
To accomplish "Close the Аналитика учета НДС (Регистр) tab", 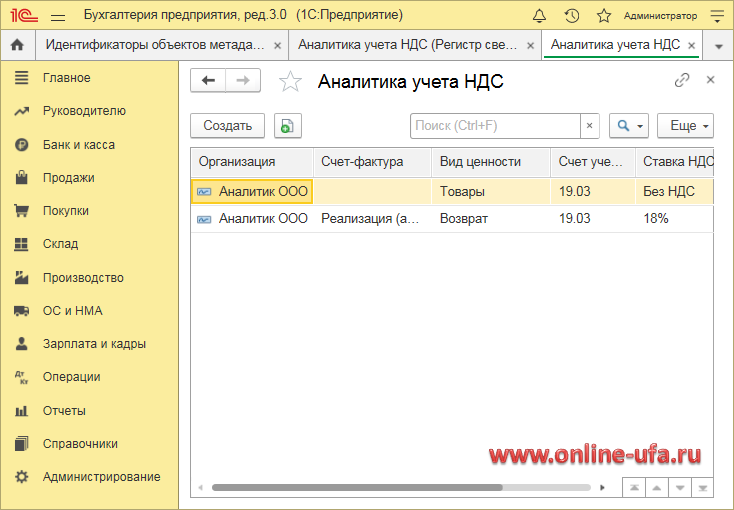I will tap(529, 46).
